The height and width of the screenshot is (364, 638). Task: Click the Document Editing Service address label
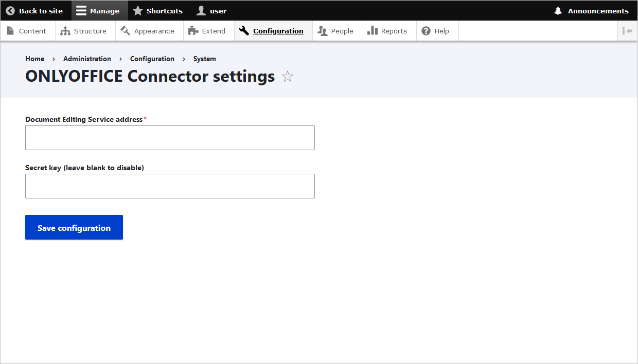[x=84, y=119]
